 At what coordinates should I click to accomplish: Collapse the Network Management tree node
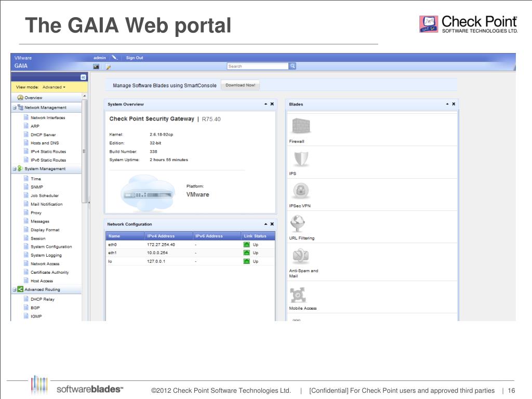[x=15, y=108]
